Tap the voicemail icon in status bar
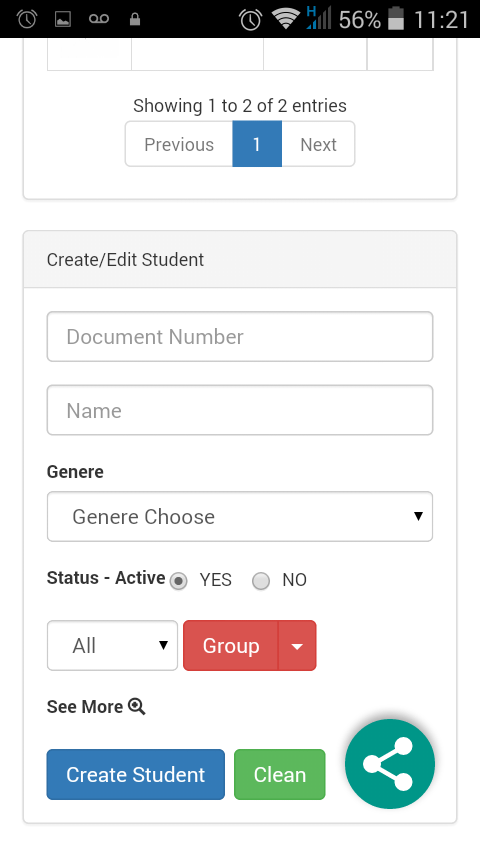 tap(99, 20)
